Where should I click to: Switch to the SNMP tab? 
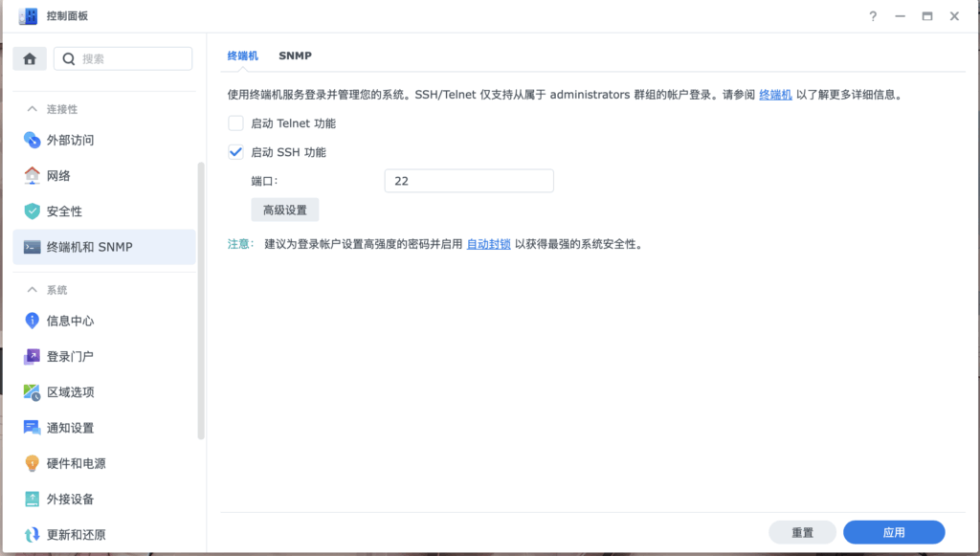(x=295, y=56)
